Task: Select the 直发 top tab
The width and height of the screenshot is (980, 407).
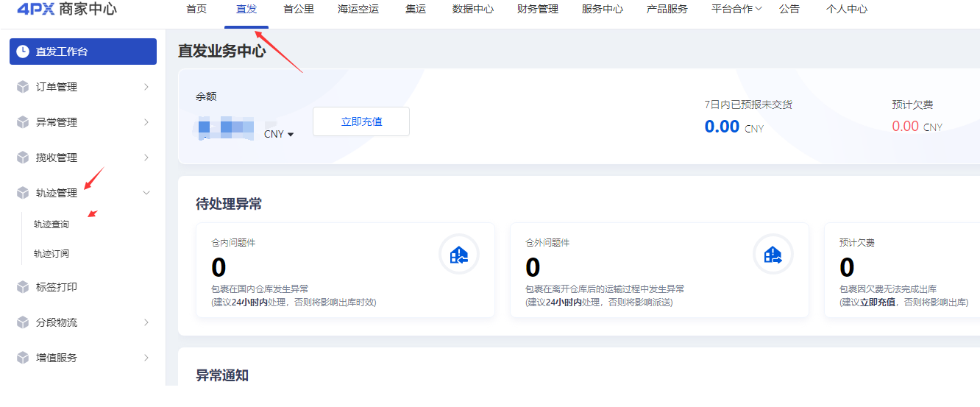Action: (246, 9)
